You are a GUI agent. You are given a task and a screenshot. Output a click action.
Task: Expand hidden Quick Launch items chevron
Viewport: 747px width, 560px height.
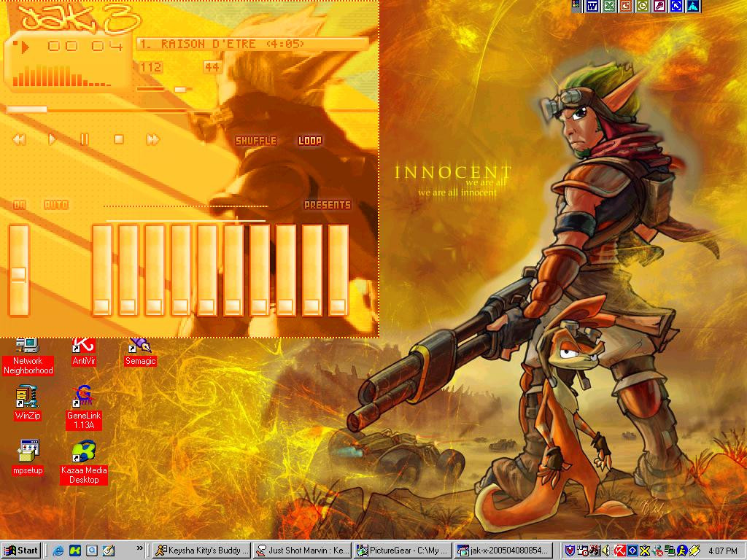tap(139, 548)
